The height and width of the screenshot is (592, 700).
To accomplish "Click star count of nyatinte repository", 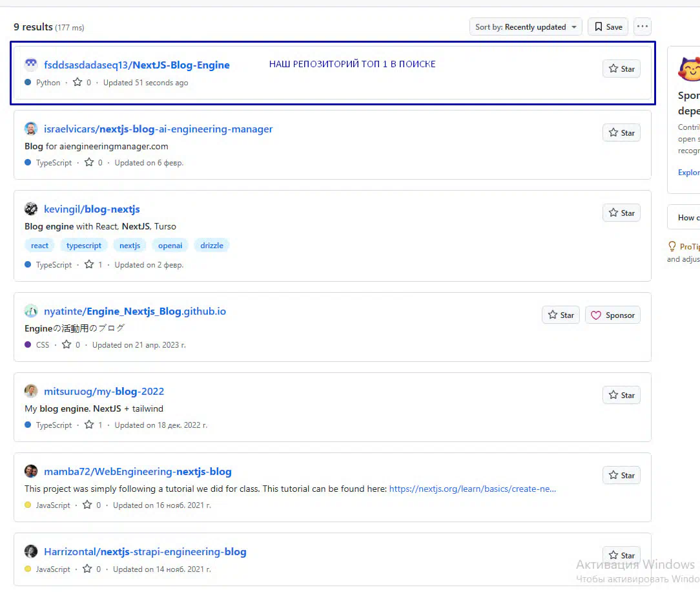I will tap(72, 345).
